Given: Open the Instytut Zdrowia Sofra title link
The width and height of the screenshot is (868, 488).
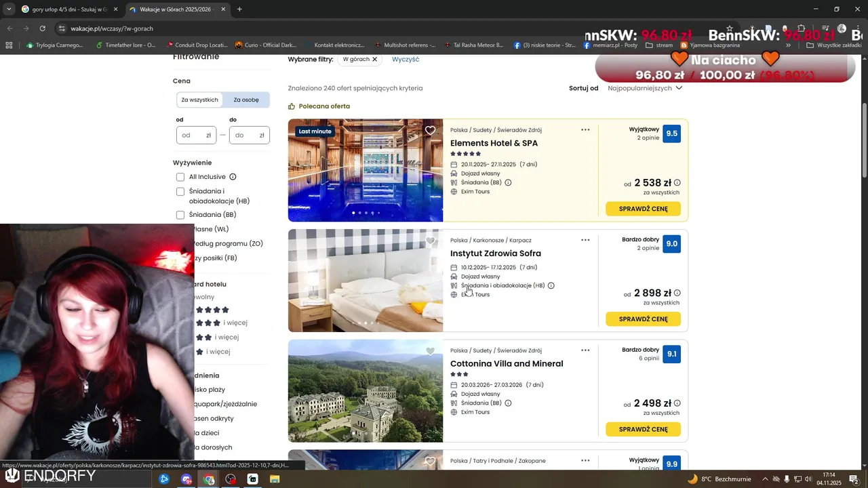Looking at the screenshot, I should tap(496, 253).
